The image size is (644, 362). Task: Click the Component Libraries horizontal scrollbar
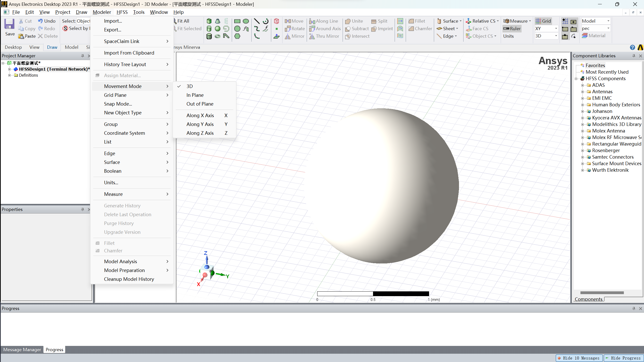point(602,293)
